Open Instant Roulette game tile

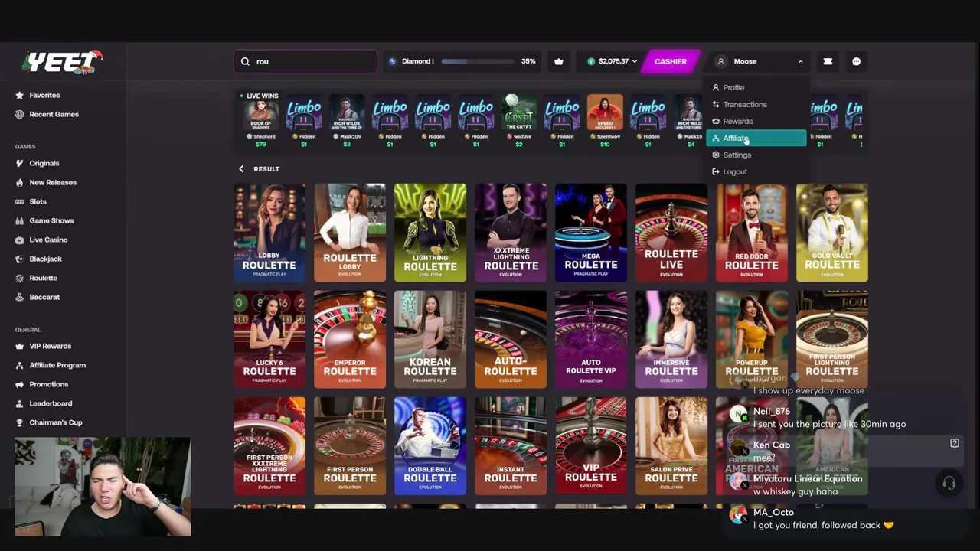point(511,446)
